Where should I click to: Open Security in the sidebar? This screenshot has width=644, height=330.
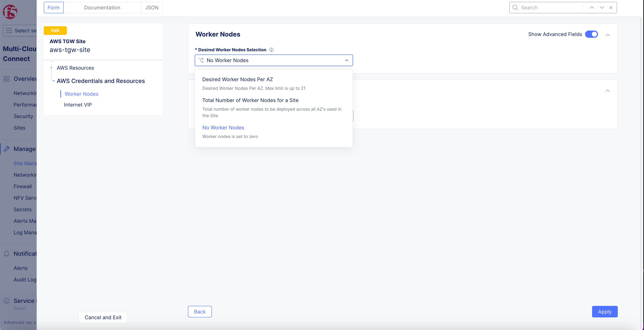point(23,116)
